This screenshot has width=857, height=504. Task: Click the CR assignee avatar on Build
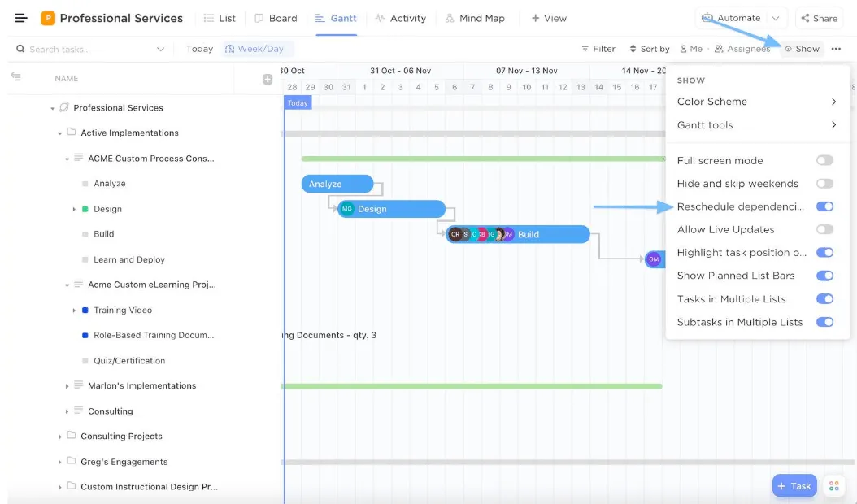(455, 234)
